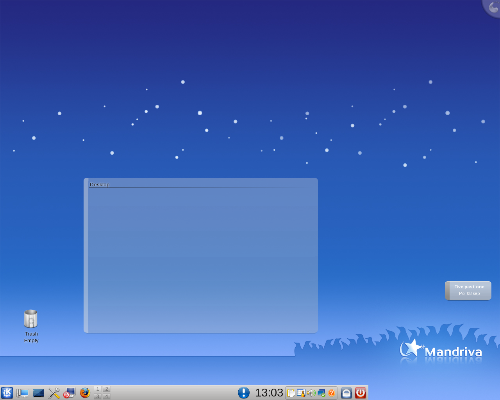This screenshot has width=500, height=400.
Task: Switch to virtual desktop 4 in pager
Action: pyautogui.click(x=106, y=396)
